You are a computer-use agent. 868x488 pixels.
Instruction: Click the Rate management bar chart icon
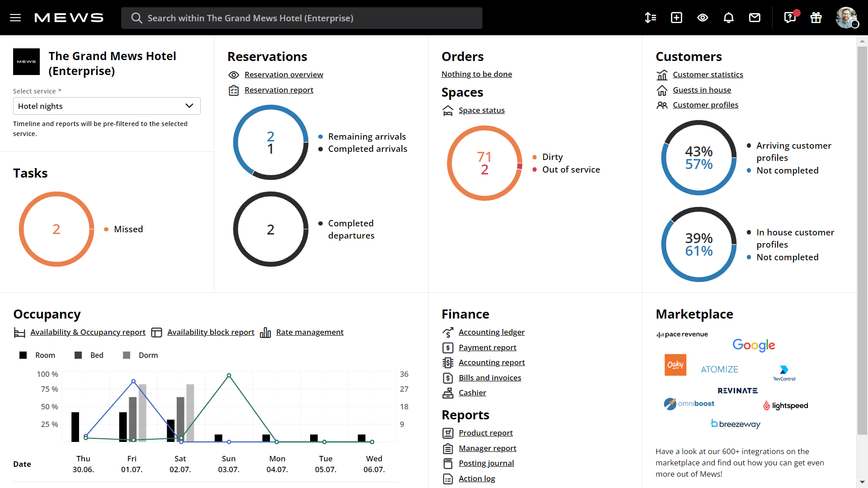(x=266, y=332)
